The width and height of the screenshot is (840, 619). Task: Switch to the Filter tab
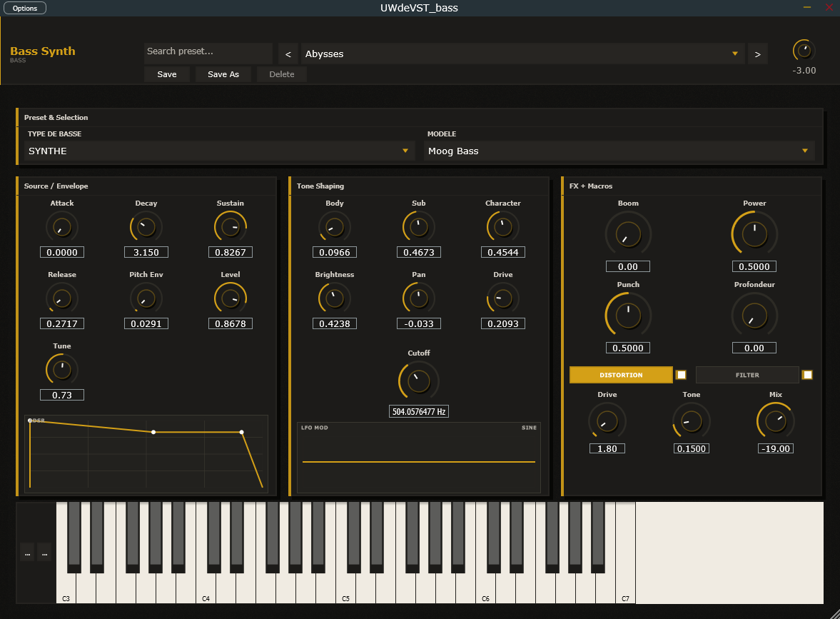(747, 375)
